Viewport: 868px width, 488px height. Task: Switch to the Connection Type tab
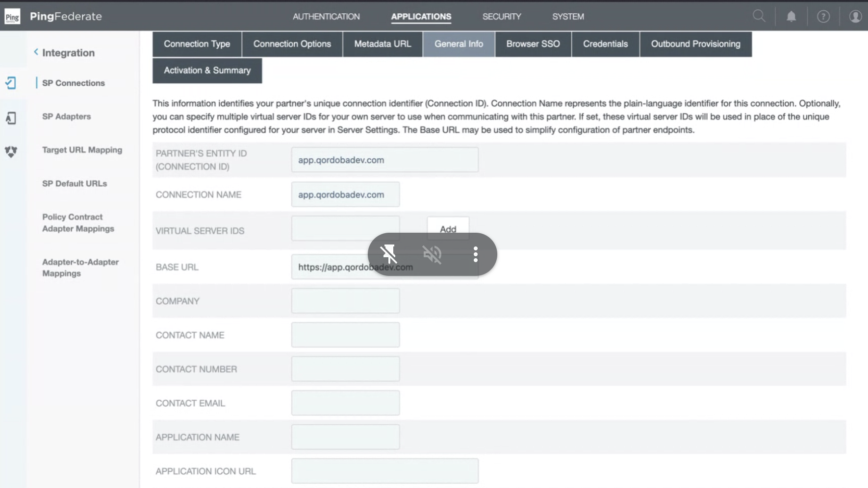point(197,44)
